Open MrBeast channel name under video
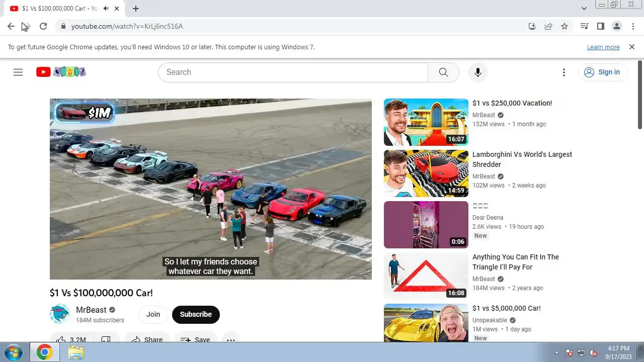This screenshot has height=362, width=644. click(x=91, y=310)
